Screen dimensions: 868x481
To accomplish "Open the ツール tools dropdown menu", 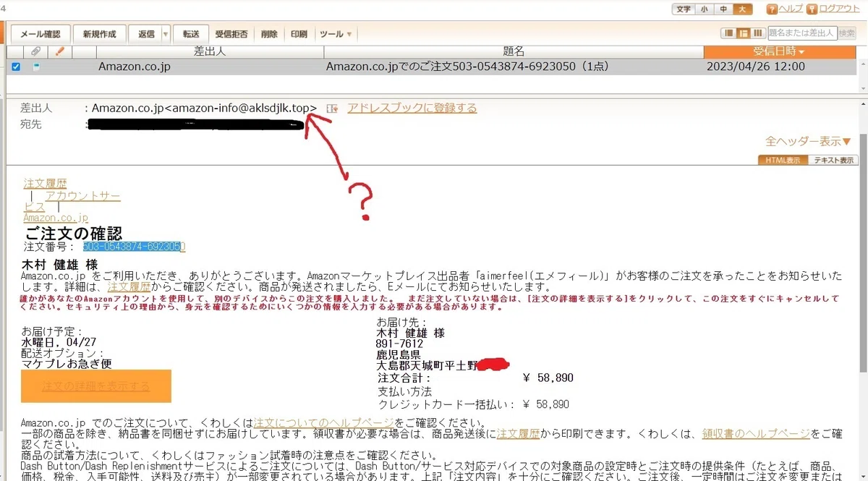I will (336, 34).
